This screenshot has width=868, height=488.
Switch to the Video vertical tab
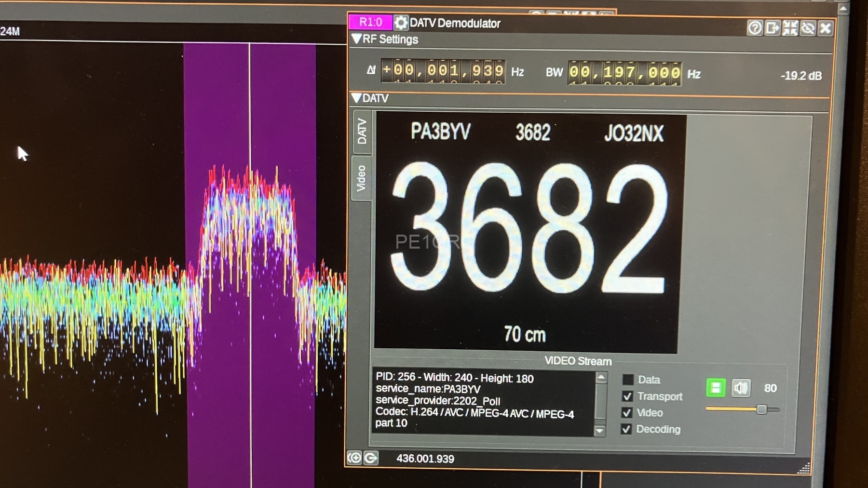coord(362,178)
